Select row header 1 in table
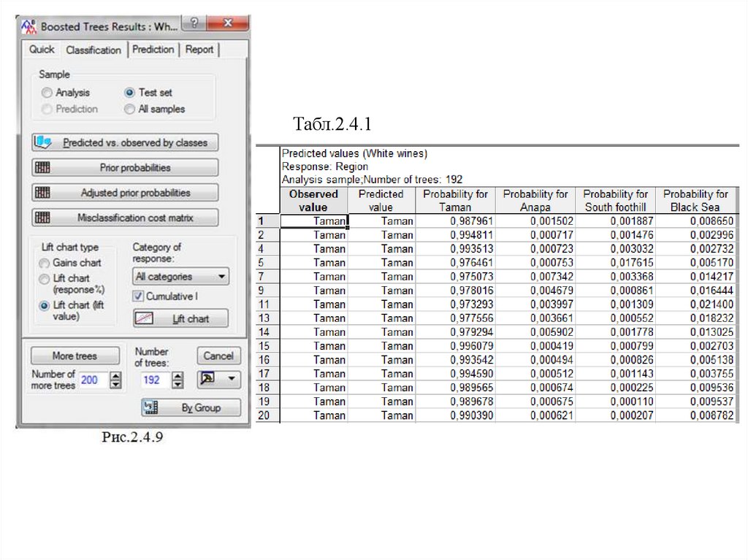The height and width of the screenshot is (560, 748). 267,220
